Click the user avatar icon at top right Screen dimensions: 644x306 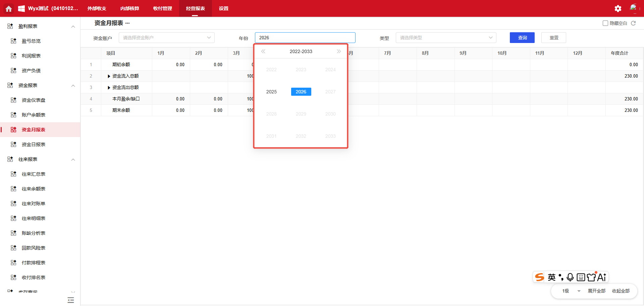pyautogui.click(x=633, y=8)
